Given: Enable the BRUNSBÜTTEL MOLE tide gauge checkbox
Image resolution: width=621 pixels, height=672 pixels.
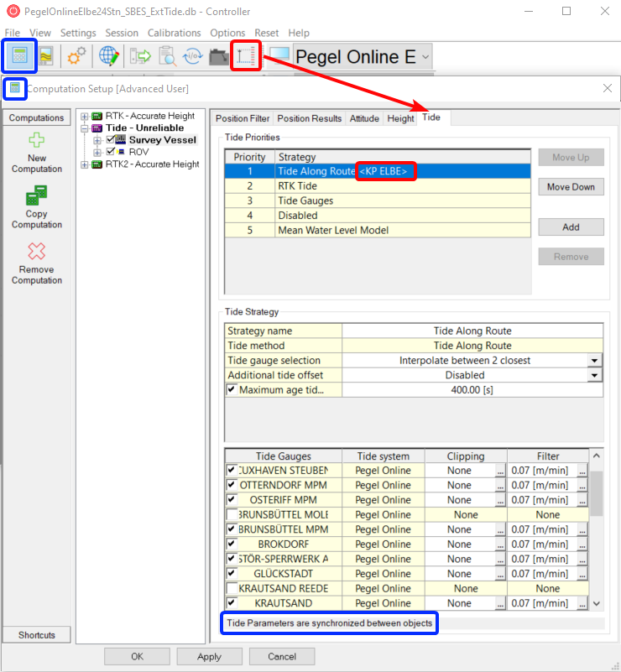Looking at the screenshot, I should pos(232,514).
